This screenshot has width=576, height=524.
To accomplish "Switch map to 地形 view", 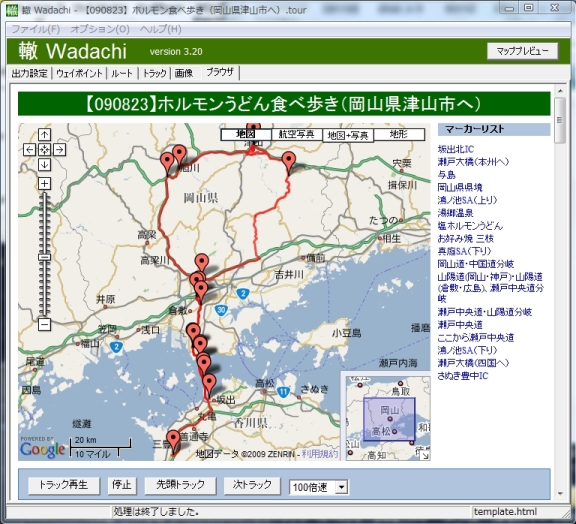I will pos(399,134).
